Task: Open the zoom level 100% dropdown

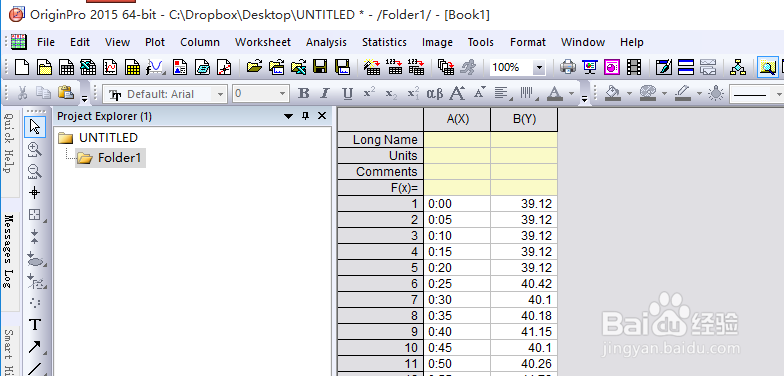Action: [x=539, y=67]
